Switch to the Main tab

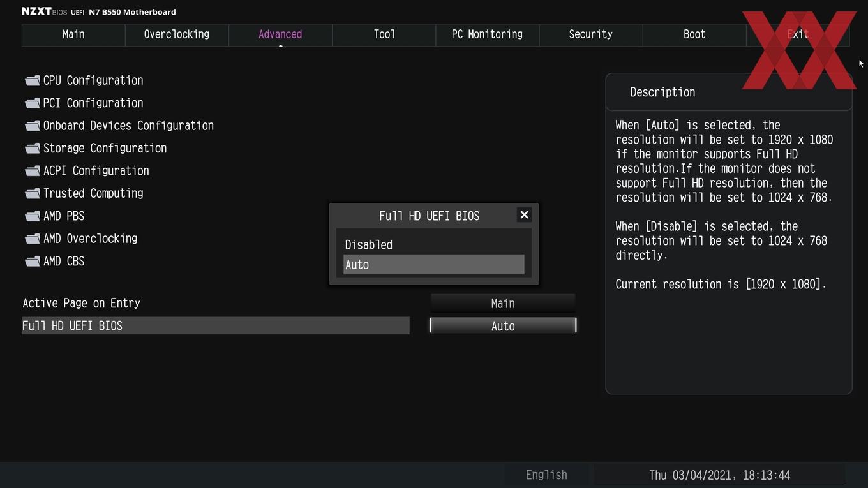point(73,34)
